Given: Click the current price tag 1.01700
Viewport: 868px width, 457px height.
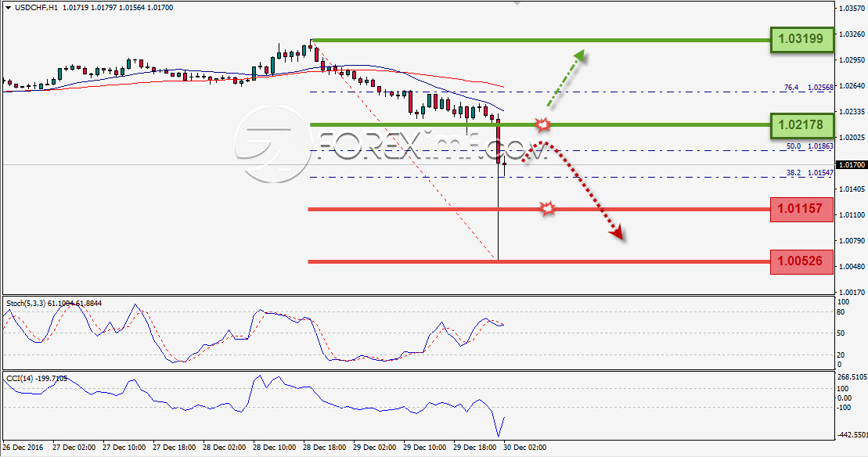Looking at the screenshot, I should [x=851, y=165].
